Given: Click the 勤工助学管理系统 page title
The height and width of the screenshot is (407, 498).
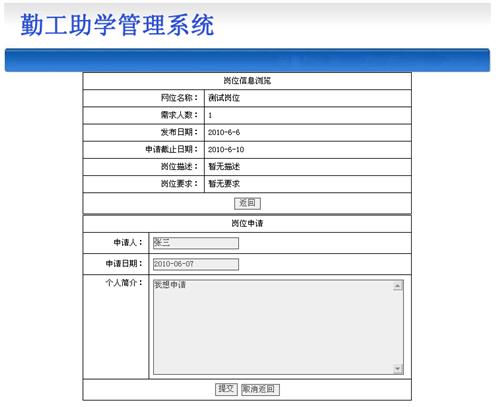Looking at the screenshot, I should pyautogui.click(x=117, y=25).
